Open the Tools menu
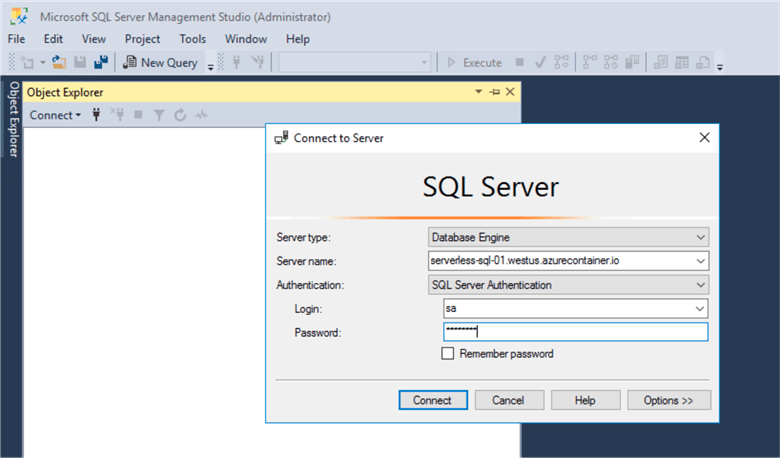 (x=193, y=39)
